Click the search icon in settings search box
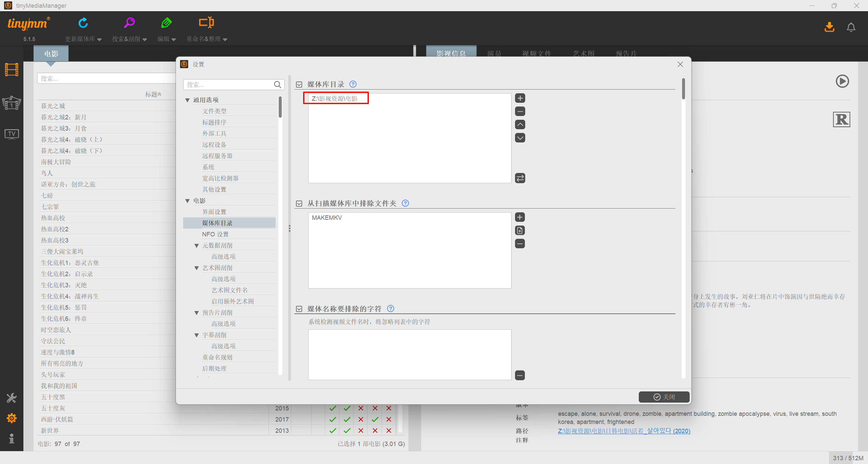Viewport: 868px width, 464px height. point(277,84)
